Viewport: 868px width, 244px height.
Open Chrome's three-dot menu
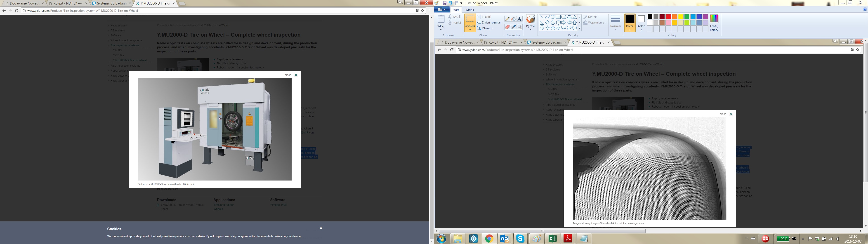tap(430, 11)
